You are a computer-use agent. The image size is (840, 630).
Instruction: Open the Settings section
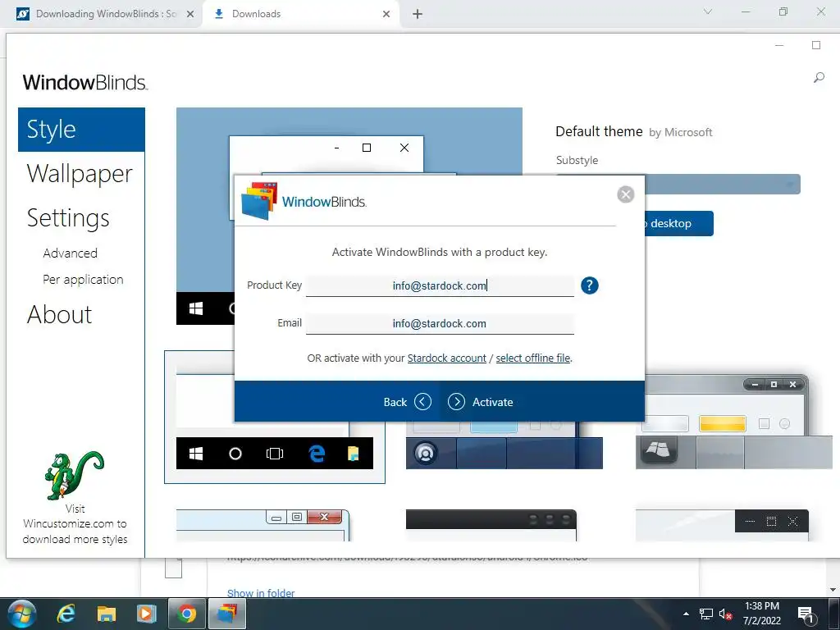tap(68, 217)
